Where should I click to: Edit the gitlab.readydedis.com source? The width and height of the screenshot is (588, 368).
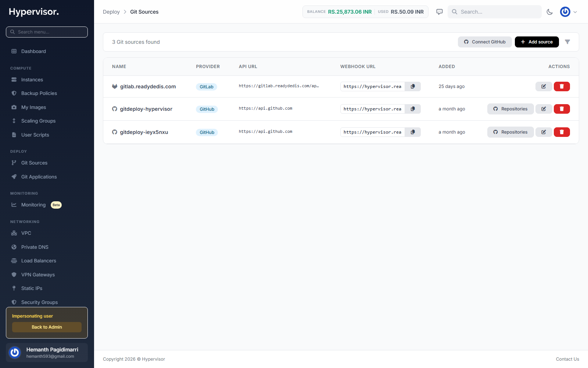point(544,86)
